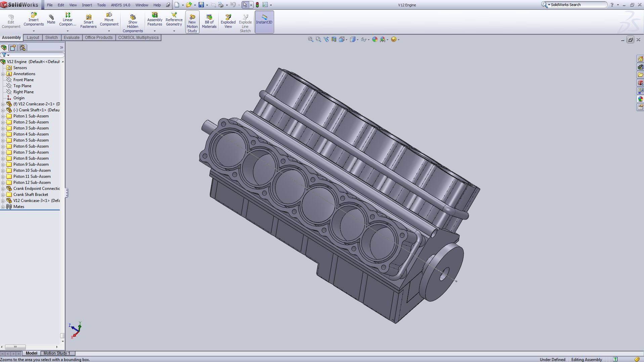Open Smart Fasteners tool

[88, 21]
